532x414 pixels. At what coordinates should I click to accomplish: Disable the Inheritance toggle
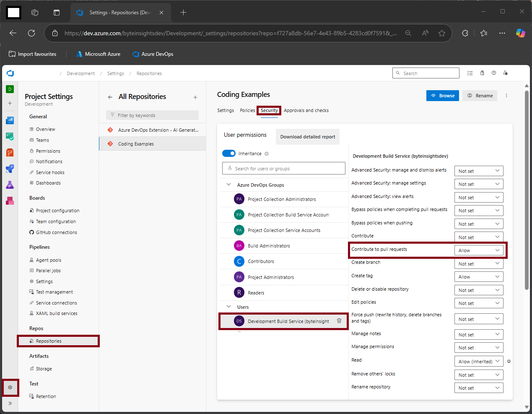click(x=229, y=154)
